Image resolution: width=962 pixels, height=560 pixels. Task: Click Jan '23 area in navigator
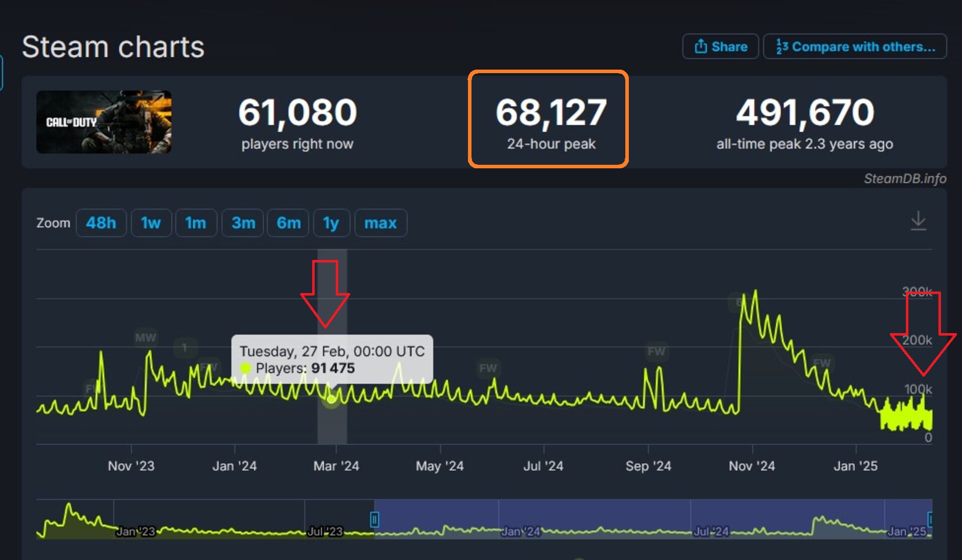135,531
